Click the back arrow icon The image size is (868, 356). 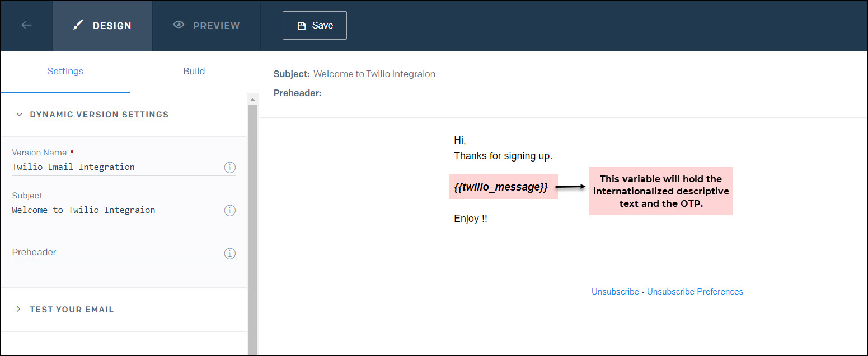click(26, 25)
